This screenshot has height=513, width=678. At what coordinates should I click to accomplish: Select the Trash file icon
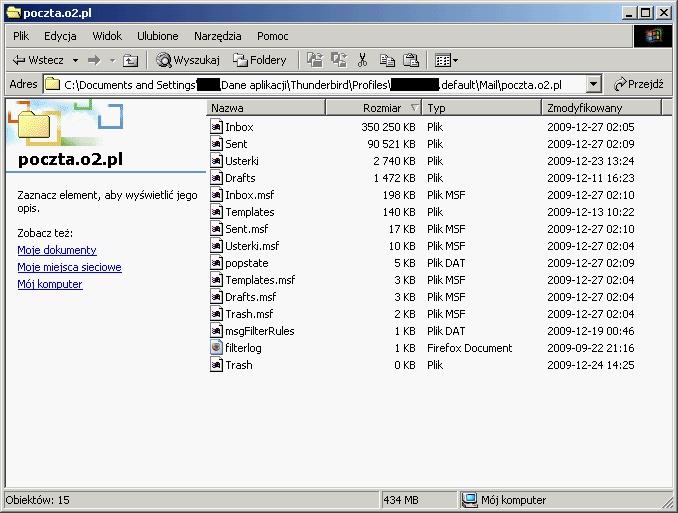tap(216, 365)
